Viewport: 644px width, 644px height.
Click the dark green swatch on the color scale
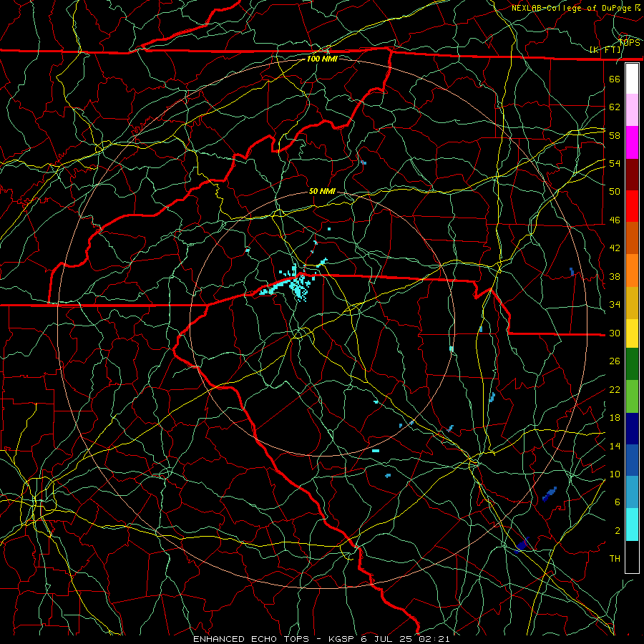point(632,364)
